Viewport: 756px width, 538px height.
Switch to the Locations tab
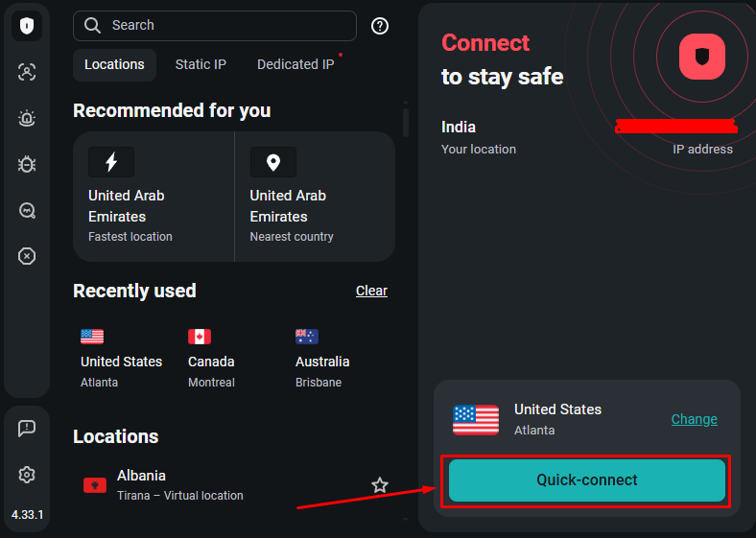[x=114, y=64]
